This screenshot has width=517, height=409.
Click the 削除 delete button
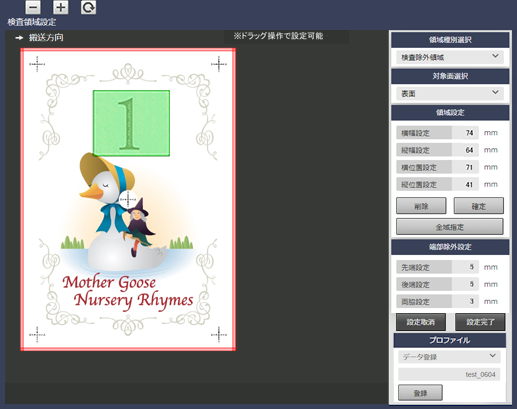pos(421,206)
